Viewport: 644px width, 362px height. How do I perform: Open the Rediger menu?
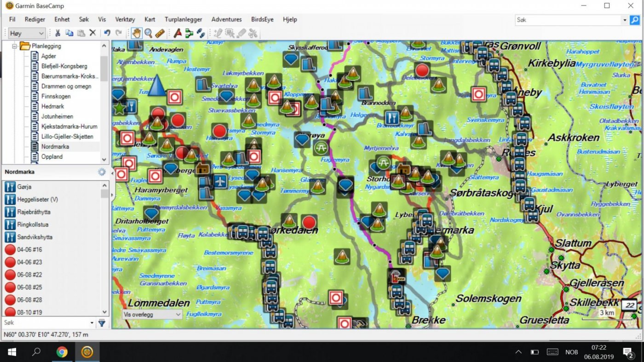pos(35,19)
